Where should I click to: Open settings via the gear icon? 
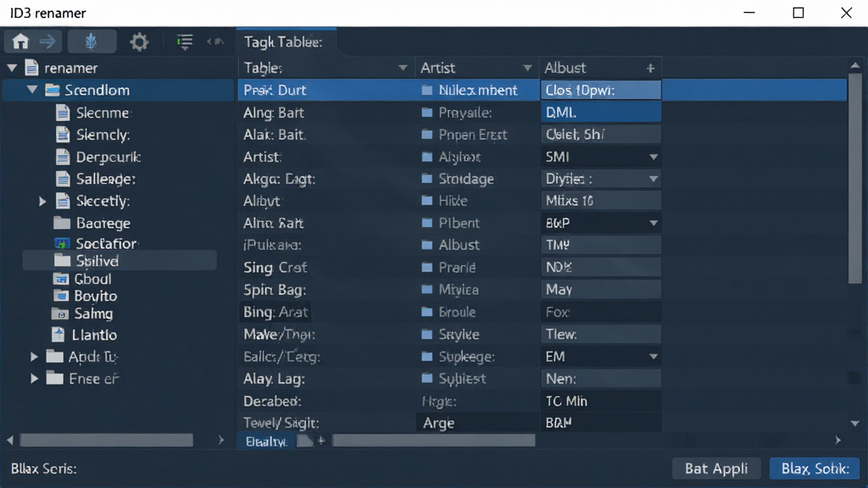pos(139,42)
